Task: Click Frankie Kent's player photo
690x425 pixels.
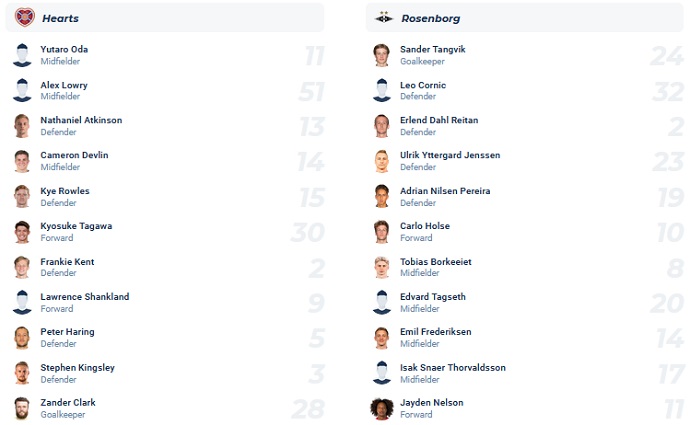Action: tap(22, 267)
